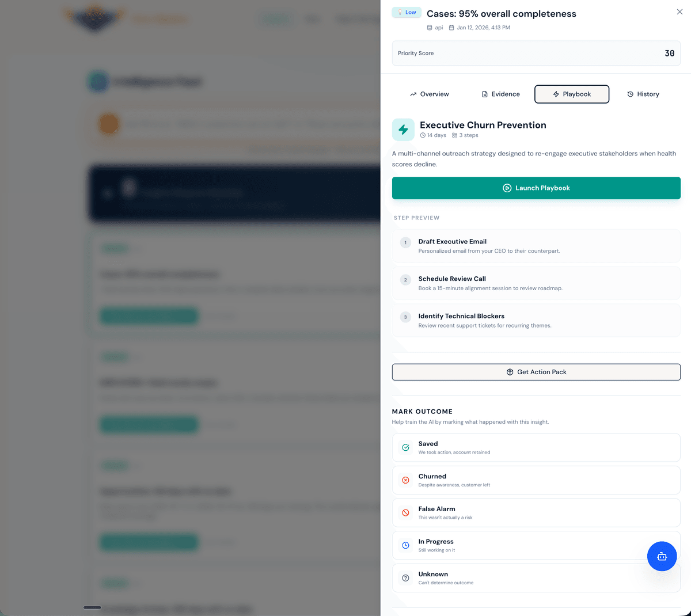Viewport: 691px width, 616px height.
Task: Click the floating blue briefcase action button
Action: click(662, 556)
